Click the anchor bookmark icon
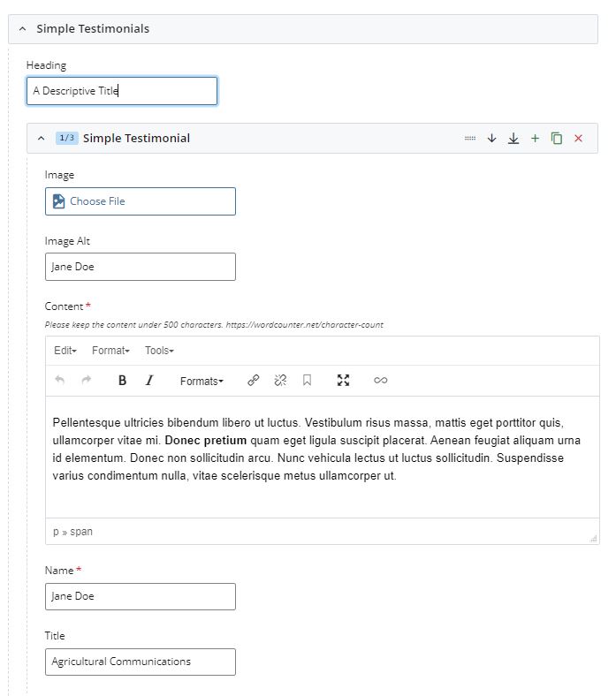The height and width of the screenshot is (696, 616). tap(307, 381)
